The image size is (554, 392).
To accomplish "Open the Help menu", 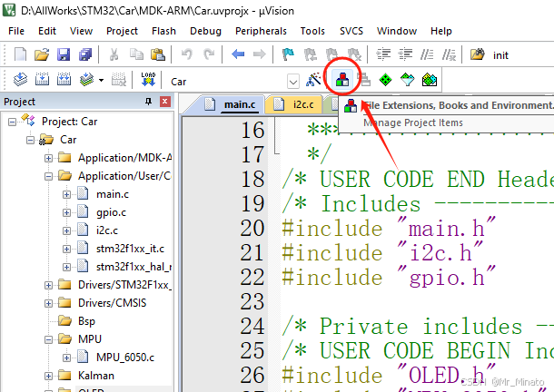I will coord(441,31).
